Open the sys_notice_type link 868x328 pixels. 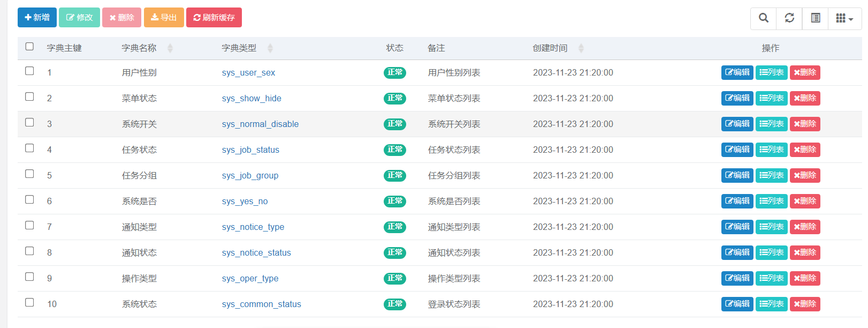click(x=253, y=227)
